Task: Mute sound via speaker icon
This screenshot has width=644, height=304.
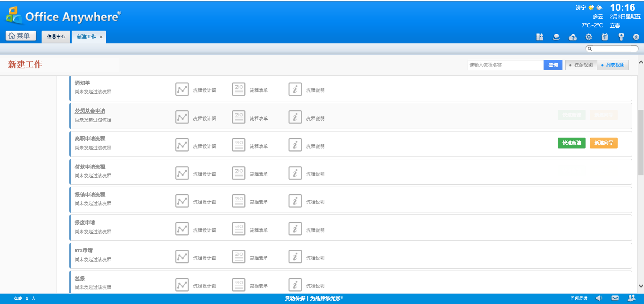Action: 599,298
